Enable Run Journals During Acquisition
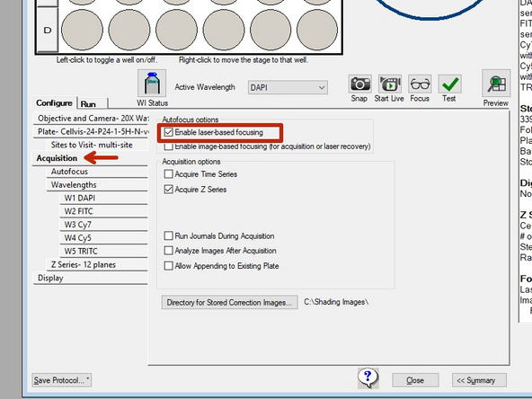 pos(169,235)
